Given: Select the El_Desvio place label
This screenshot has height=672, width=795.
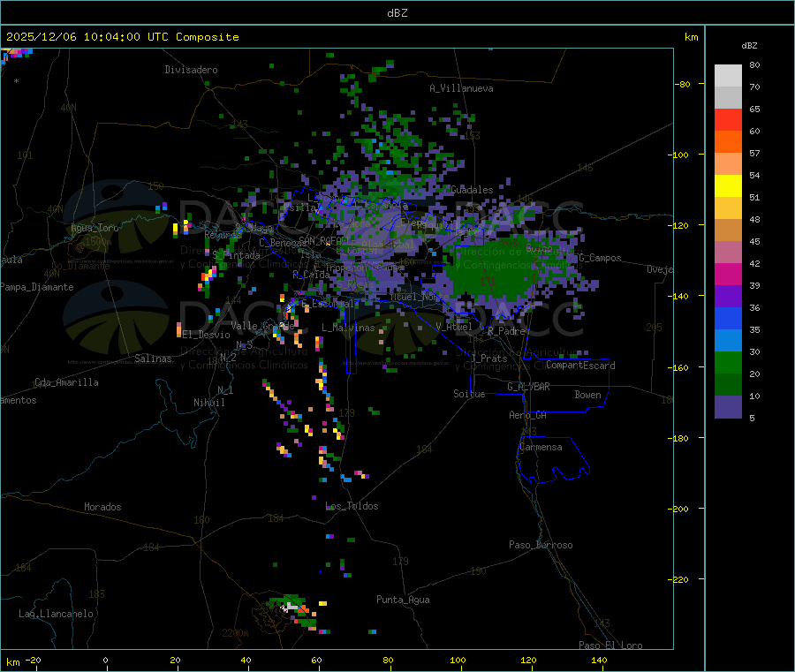Looking at the screenshot, I should [207, 335].
